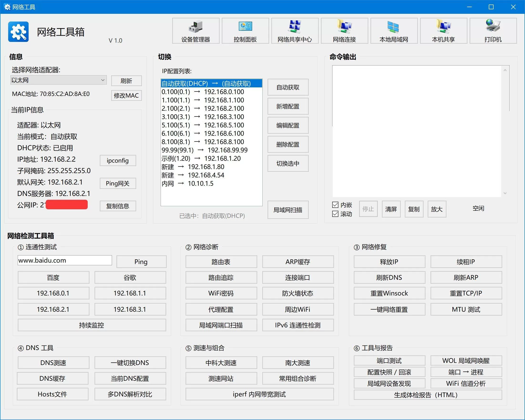
Task: Click the small title bar app icon
Action: coord(7,7)
